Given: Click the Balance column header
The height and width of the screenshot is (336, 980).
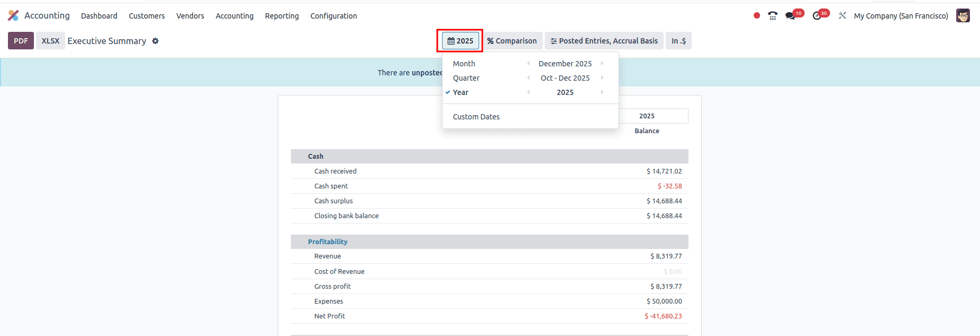Looking at the screenshot, I should (x=647, y=131).
